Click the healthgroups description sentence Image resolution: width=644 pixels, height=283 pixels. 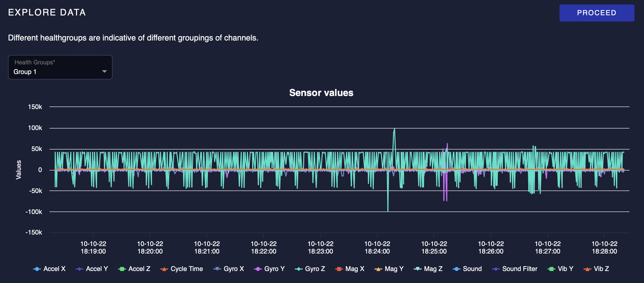[133, 38]
